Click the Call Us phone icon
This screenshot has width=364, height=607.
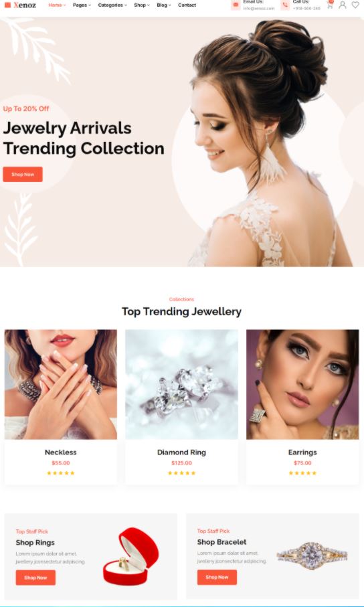pos(285,5)
